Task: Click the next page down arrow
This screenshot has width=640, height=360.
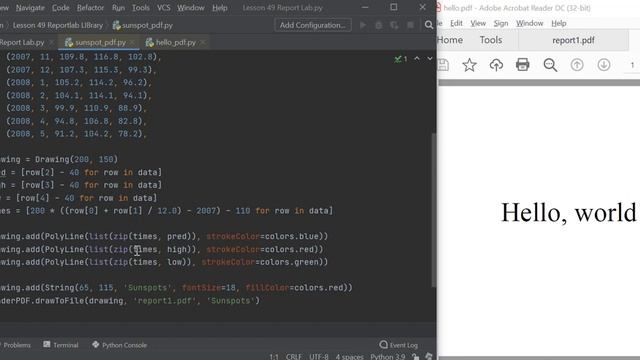Action: (x=604, y=64)
